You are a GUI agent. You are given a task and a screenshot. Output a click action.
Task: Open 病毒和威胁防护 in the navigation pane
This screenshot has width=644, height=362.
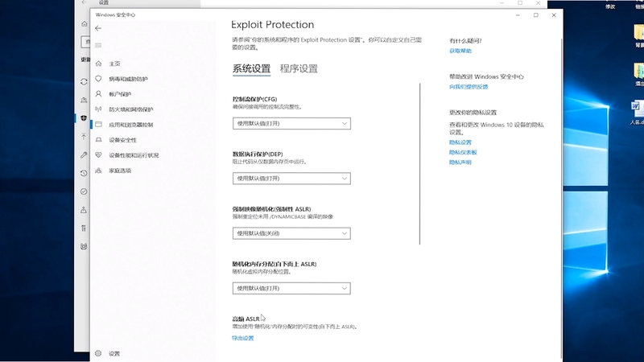(x=128, y=79)
